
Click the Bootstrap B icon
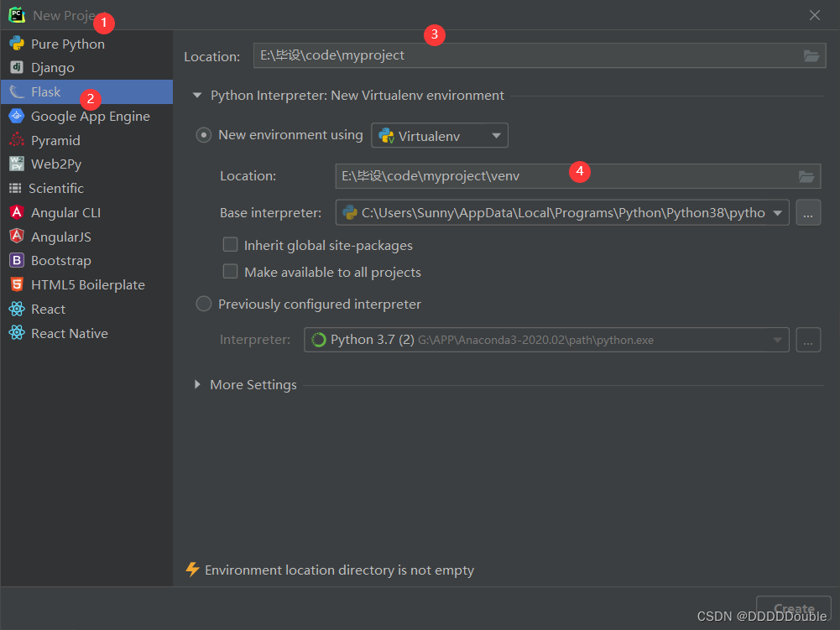click(x=17, y=260)
